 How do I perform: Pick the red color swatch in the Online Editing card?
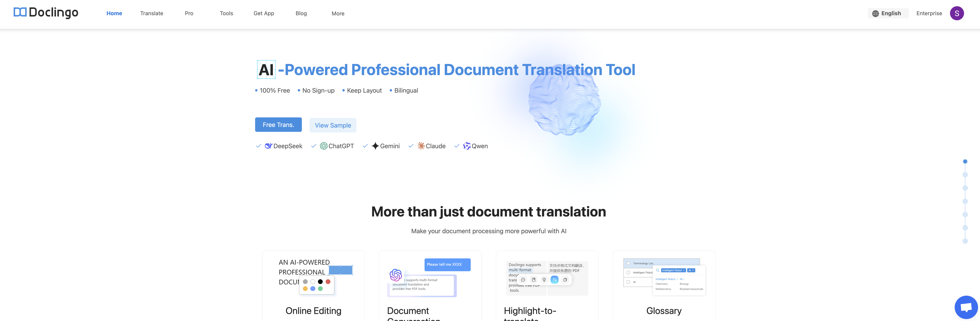tap(328, 282)
